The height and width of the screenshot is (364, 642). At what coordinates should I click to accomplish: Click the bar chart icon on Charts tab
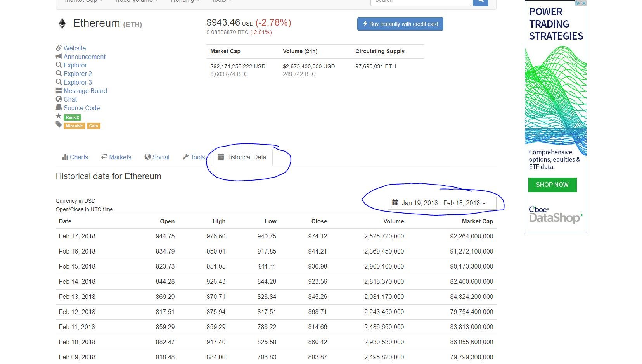(65, 157)
